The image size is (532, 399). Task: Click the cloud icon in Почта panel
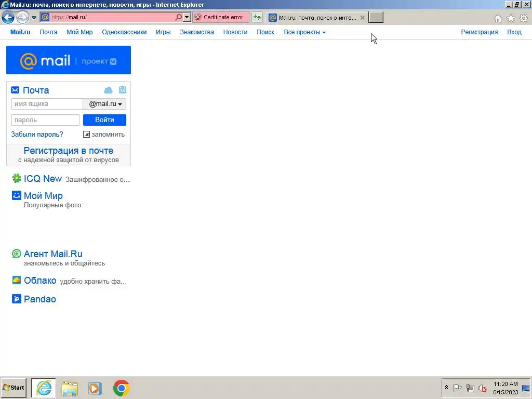pos(108,90)
